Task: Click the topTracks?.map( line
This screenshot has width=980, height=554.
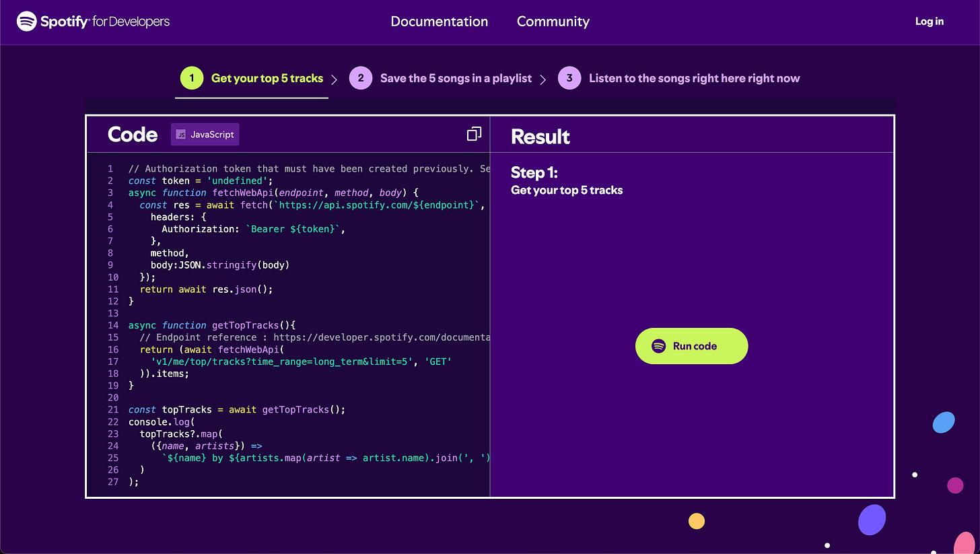Action: pyautogui.click(x=181, y=434)
